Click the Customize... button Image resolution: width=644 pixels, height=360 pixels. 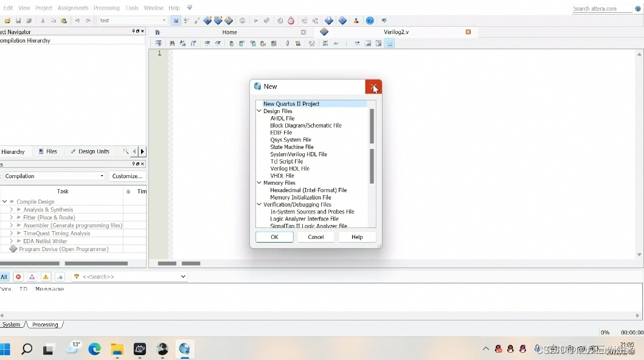[127, 176]
